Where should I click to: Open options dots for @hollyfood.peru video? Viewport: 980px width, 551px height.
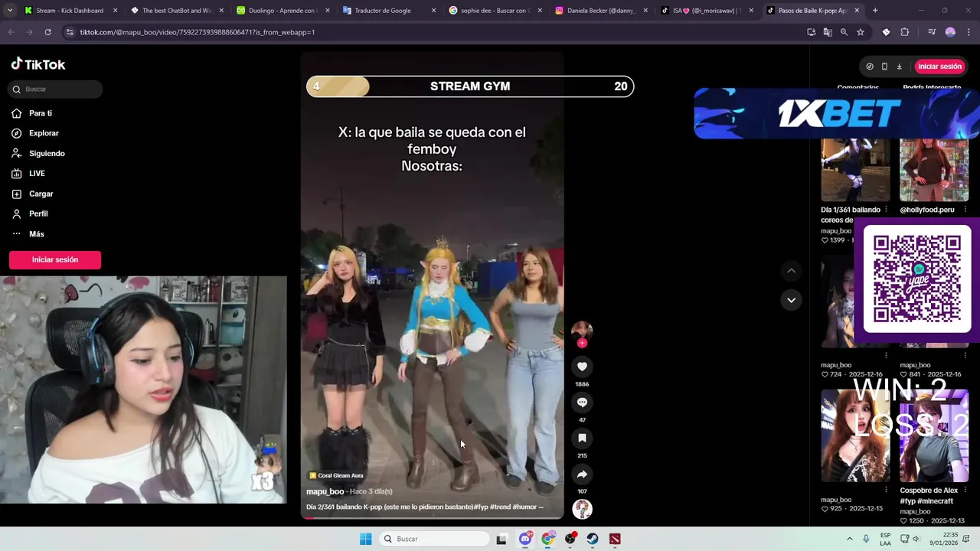pyautogui.click(x=965, y=210)
